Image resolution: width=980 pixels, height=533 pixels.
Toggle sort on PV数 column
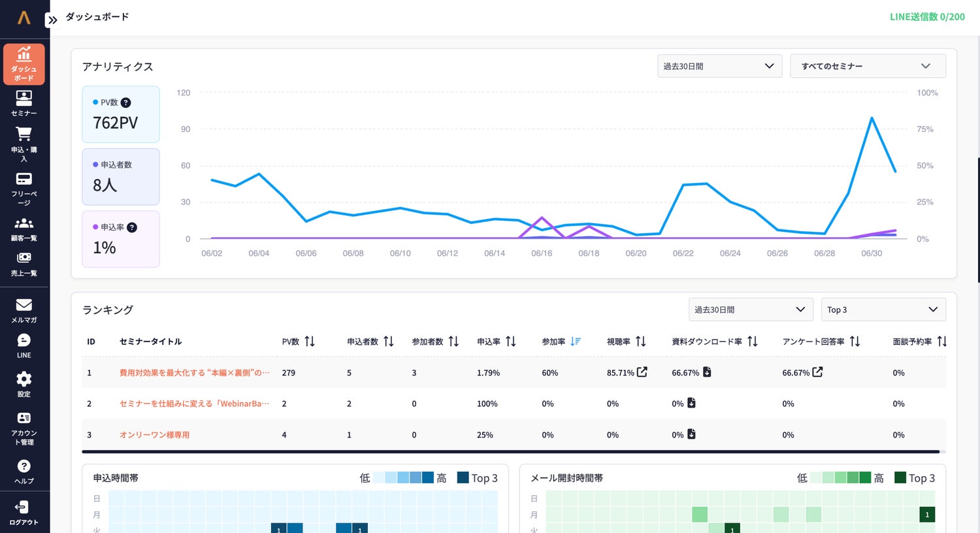310,341
